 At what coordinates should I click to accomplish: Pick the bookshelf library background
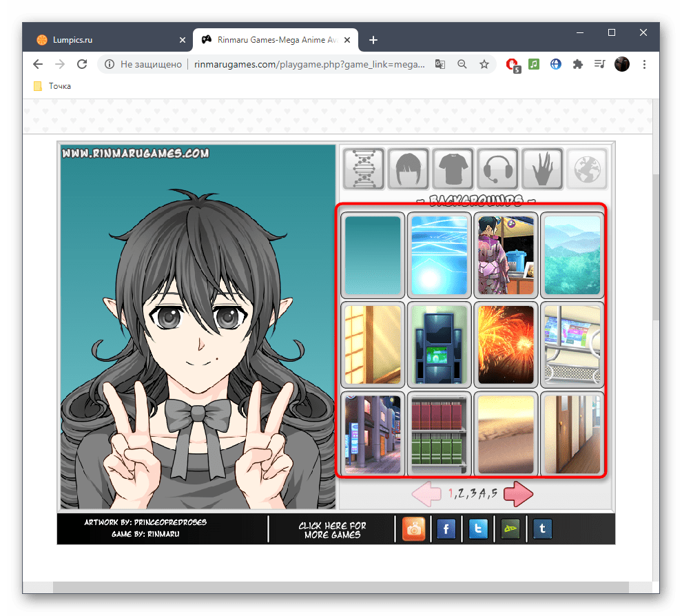coord(439,434)
